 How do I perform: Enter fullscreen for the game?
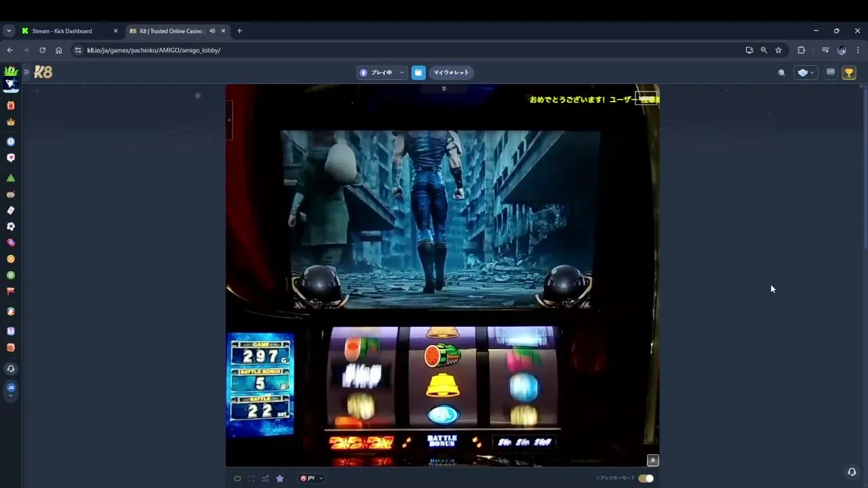click(x=252, y=479)
